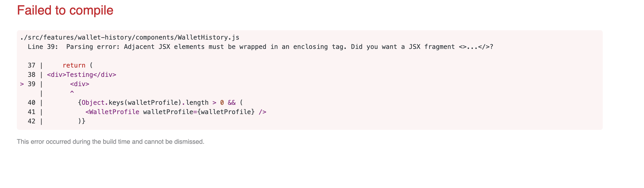This screenshot has width=644, height=188.
Task: Click the "Line 39:" error label
Action: tap(43, 47)
